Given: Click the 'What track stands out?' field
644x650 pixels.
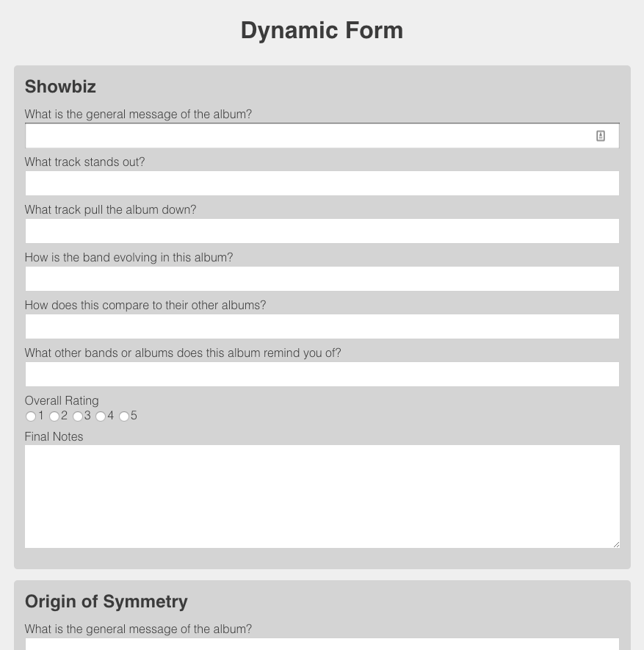Looking at the screenshot, I should point(322,183).
